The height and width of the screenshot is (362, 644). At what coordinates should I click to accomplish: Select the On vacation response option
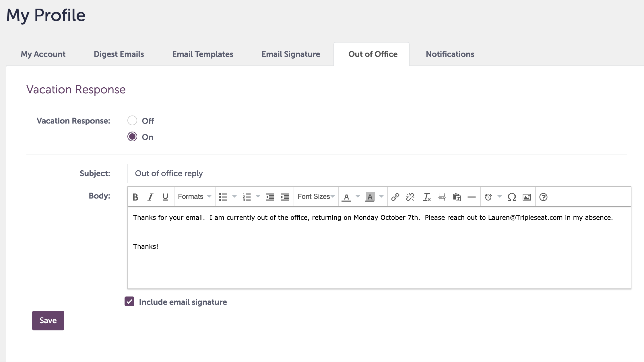pyautogui.click(x=132, y=136)
